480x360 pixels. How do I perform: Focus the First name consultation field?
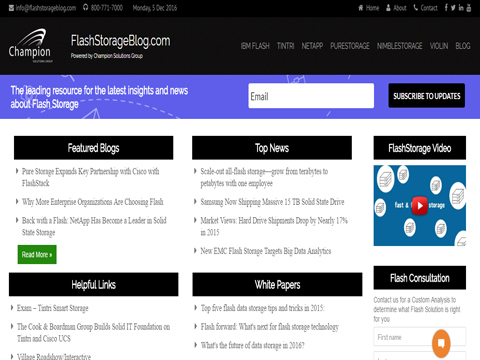[x=420, y=337]
